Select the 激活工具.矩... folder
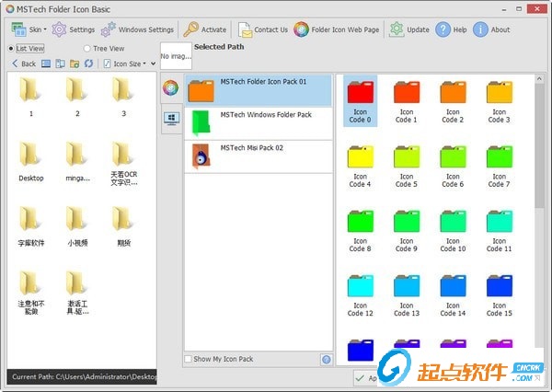The width and height of the screenshot is (552, 392). click(77, 293)
